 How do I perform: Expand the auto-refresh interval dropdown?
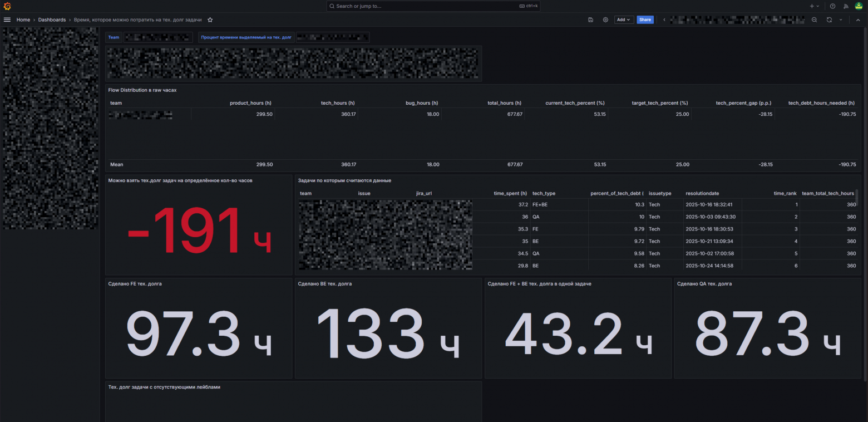click(841, 19)
